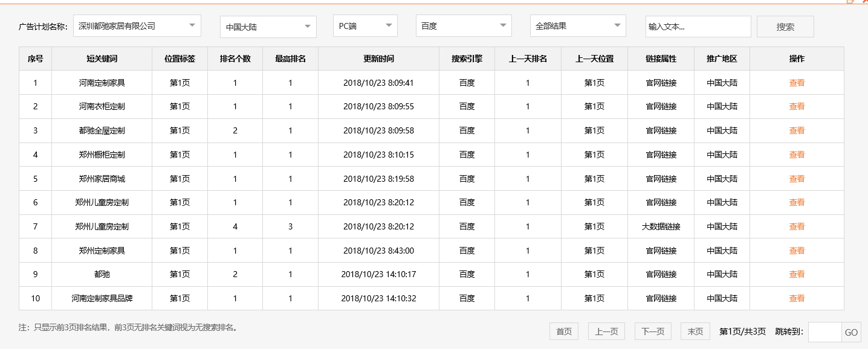
Task: Close the current tab via the orange X icon
Action: point(864,2)
